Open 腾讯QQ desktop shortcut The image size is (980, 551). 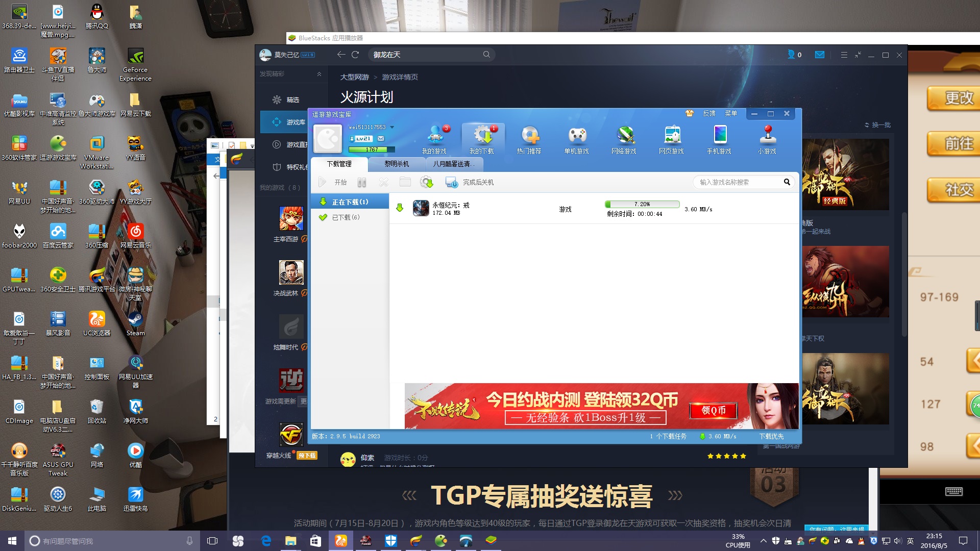[96, 16]
